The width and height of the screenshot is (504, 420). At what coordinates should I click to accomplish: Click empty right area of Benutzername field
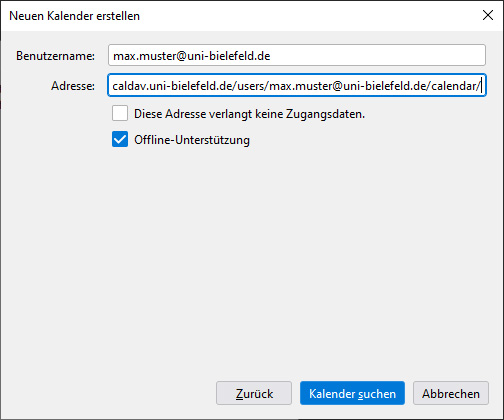pos(377,55)
